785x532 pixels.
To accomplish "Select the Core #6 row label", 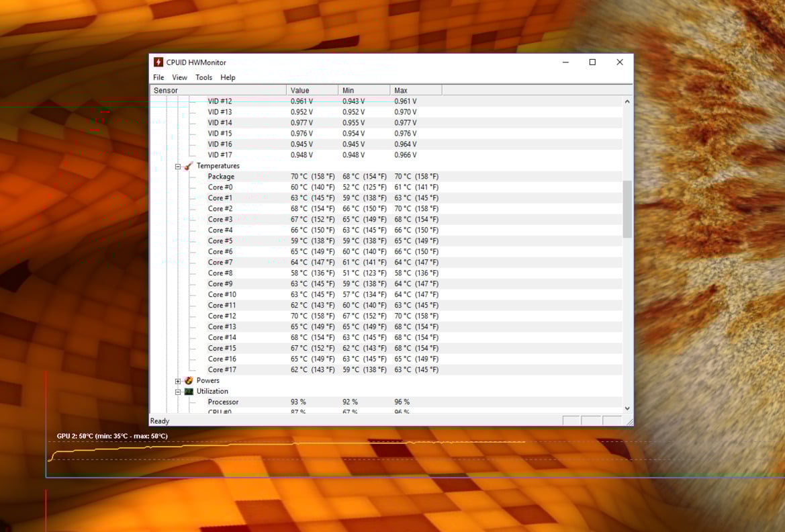I will 220,251.
